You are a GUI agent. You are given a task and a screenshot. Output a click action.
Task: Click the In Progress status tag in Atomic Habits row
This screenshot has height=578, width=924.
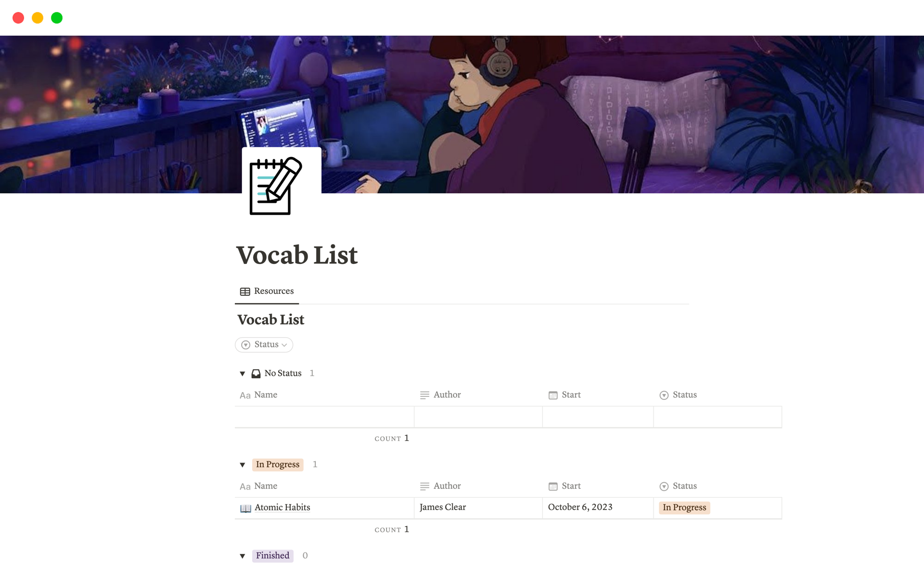tap(684, 508)
